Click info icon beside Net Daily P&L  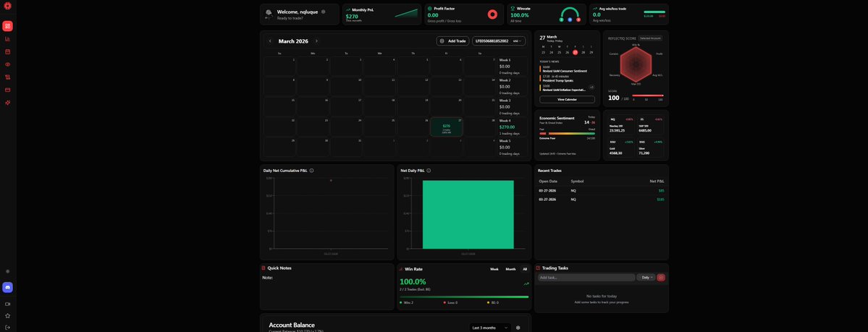tap(429, 171)
